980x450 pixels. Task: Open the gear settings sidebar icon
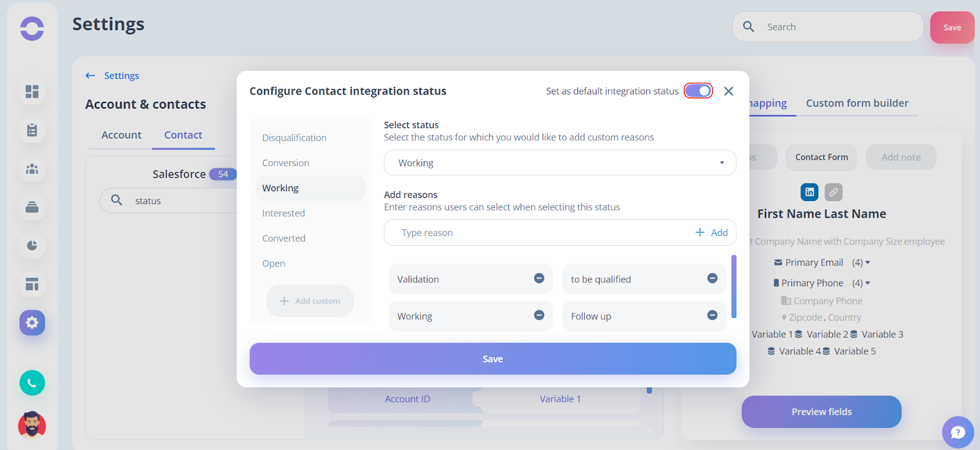pyautogui.click(x=32, y=322)
